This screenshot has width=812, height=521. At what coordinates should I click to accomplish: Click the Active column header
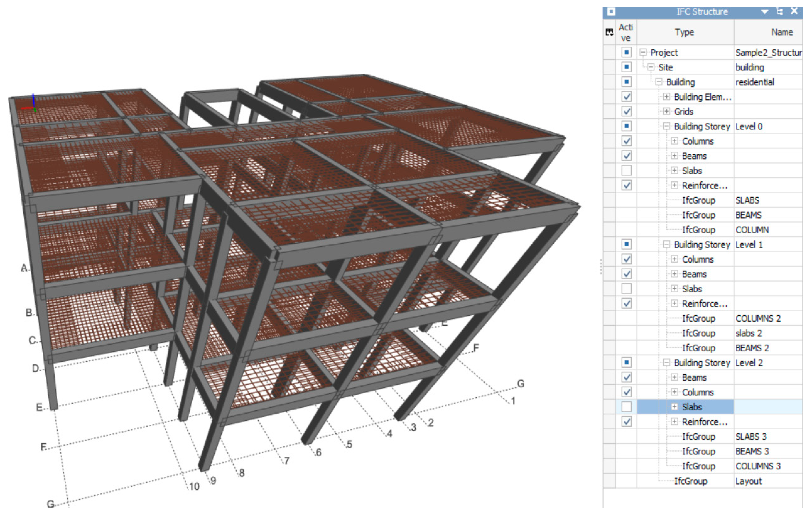(626, 32)
